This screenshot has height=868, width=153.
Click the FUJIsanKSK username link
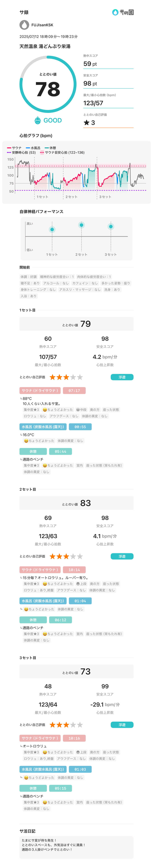coord(42,25)
